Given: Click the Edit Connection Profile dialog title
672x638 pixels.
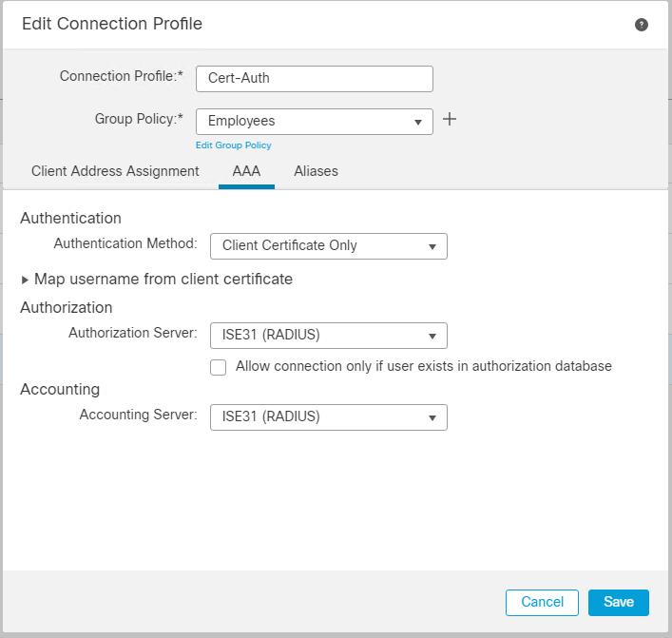Looking at the screenshot, I should [x=112, y=24].
